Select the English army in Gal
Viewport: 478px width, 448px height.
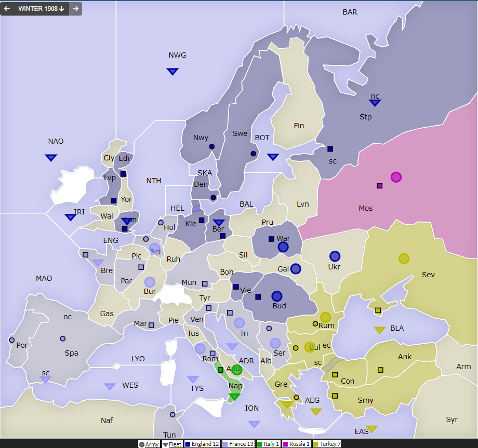296,268
